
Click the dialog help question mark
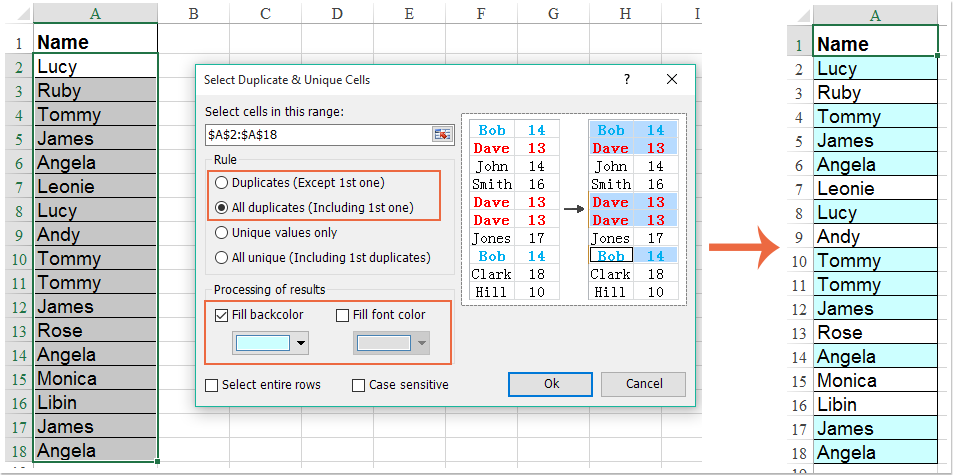click(x=627, y=80)
